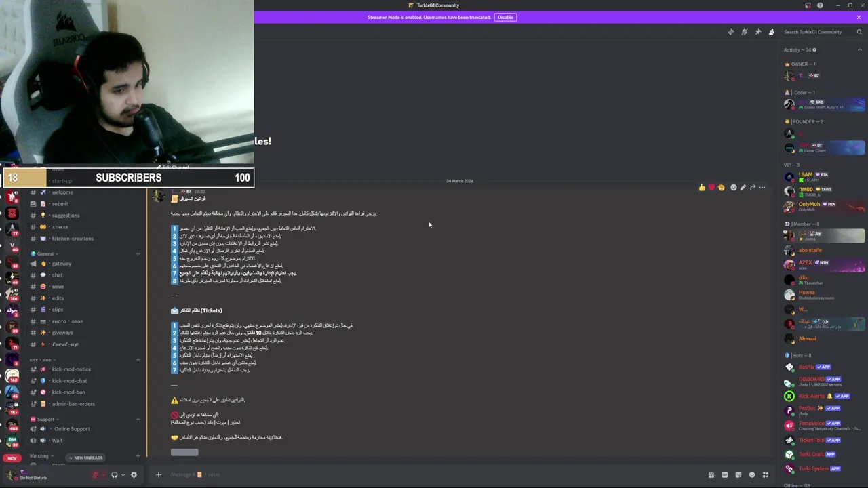Image resolution: width=868 pixels, height=488 pixels.
Task: Toggle deafen with the headphones button
Action: tap(115, 475)
